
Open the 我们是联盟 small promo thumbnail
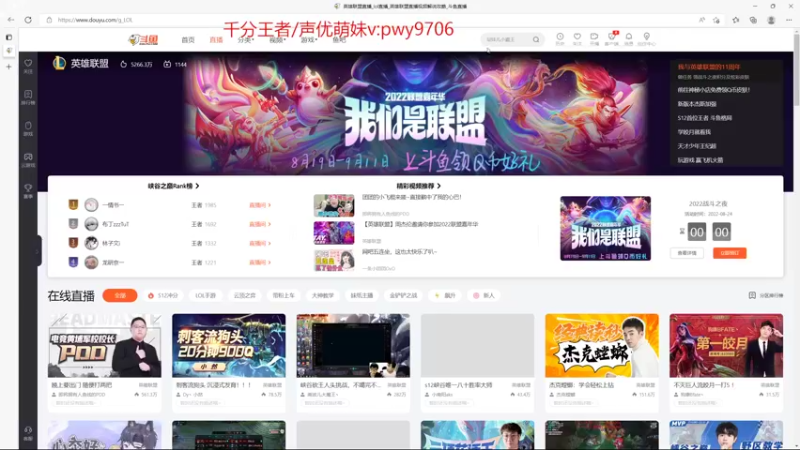pyautogui.click(x=605, y=229)
